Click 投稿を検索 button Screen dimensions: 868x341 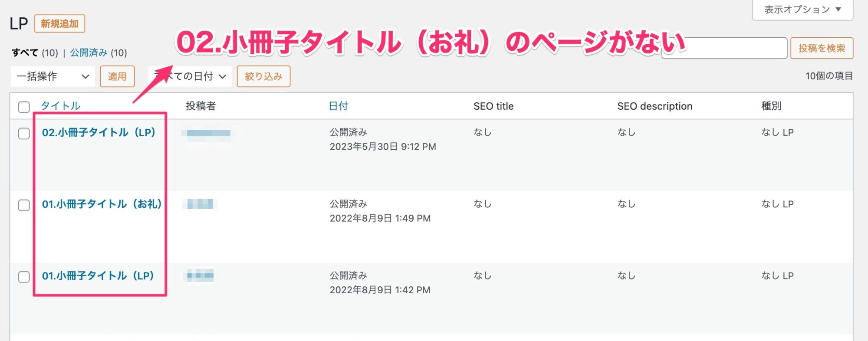coord(822,48)
